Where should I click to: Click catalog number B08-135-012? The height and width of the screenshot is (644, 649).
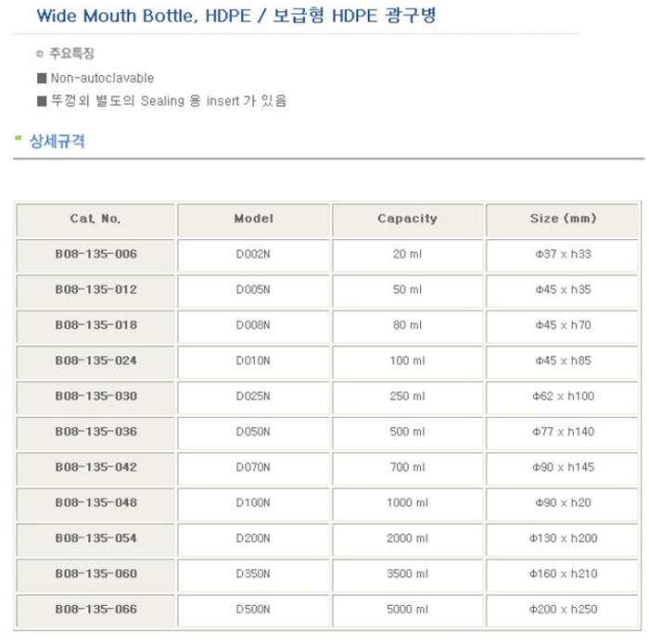click(95, 290)
